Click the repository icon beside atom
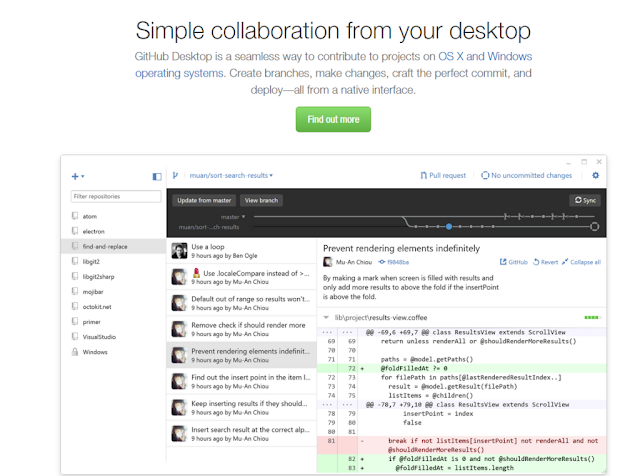This screenshot has height=476, width=640. [x=75, y=216]
